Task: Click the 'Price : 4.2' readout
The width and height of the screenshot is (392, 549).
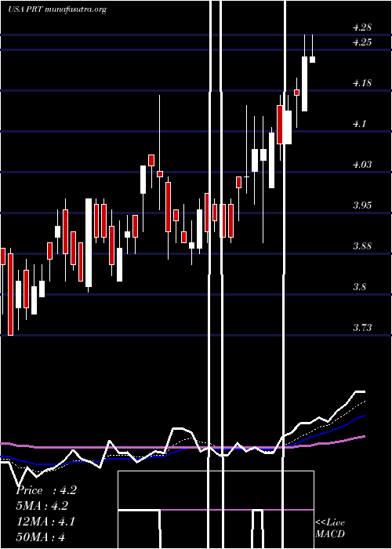Action: (46, 490)
